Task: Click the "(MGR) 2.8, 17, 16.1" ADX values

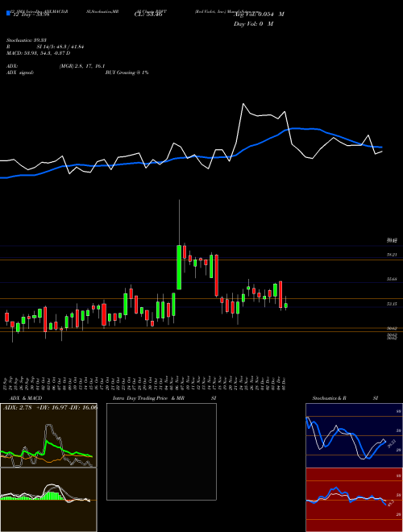Action: 81,66
